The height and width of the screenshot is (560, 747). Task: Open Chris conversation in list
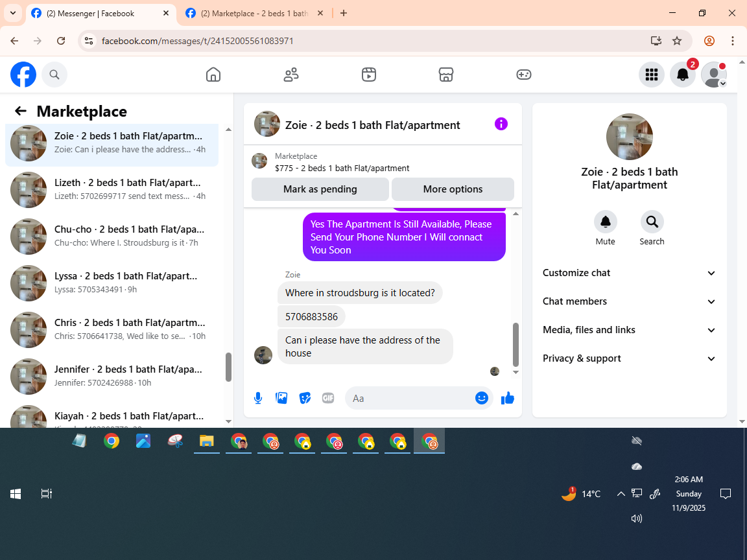pyautogui.click(x=112, y=329)
